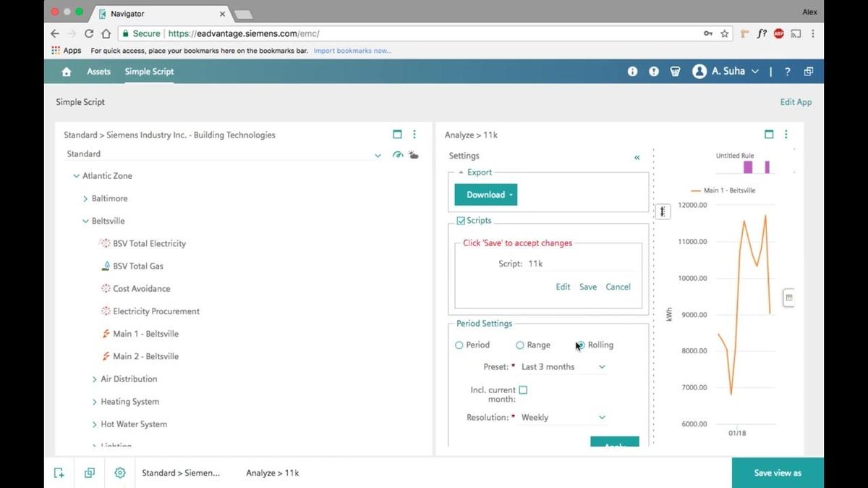This screenshot has width=868, height=488.
Task: Click the A. Suha user avatar icon
Action: (x=699, y=72)
